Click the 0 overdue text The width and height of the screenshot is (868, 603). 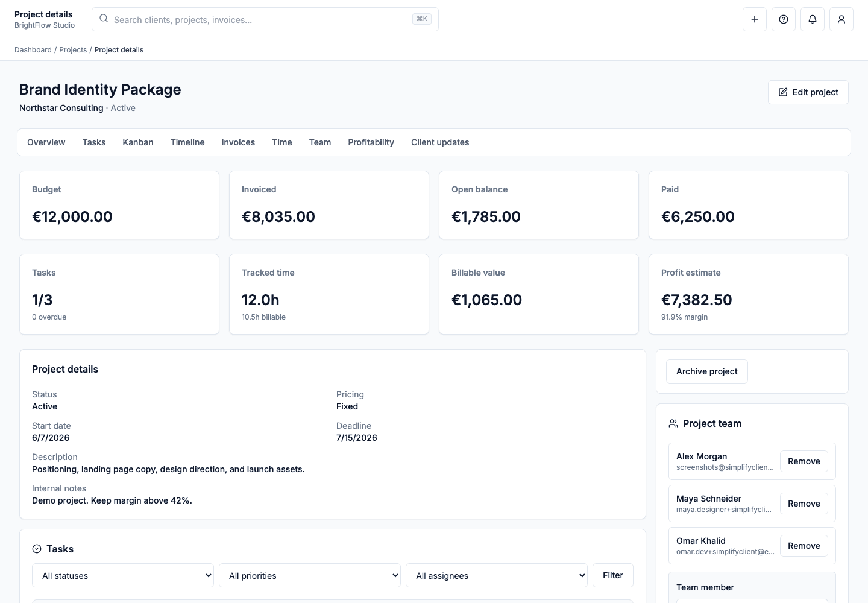pos(49,317)
